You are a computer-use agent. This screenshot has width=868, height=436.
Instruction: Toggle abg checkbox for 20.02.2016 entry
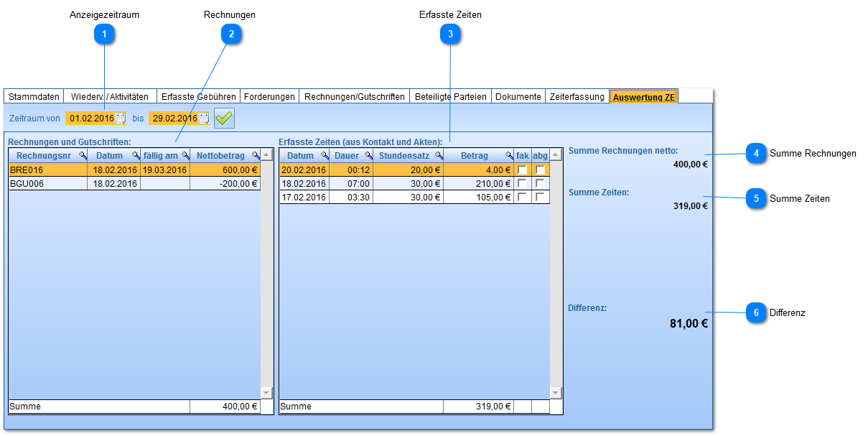540,170
